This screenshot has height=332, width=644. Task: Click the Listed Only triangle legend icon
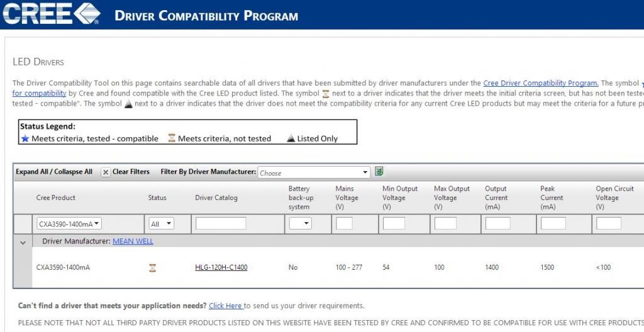pos(291,138)
